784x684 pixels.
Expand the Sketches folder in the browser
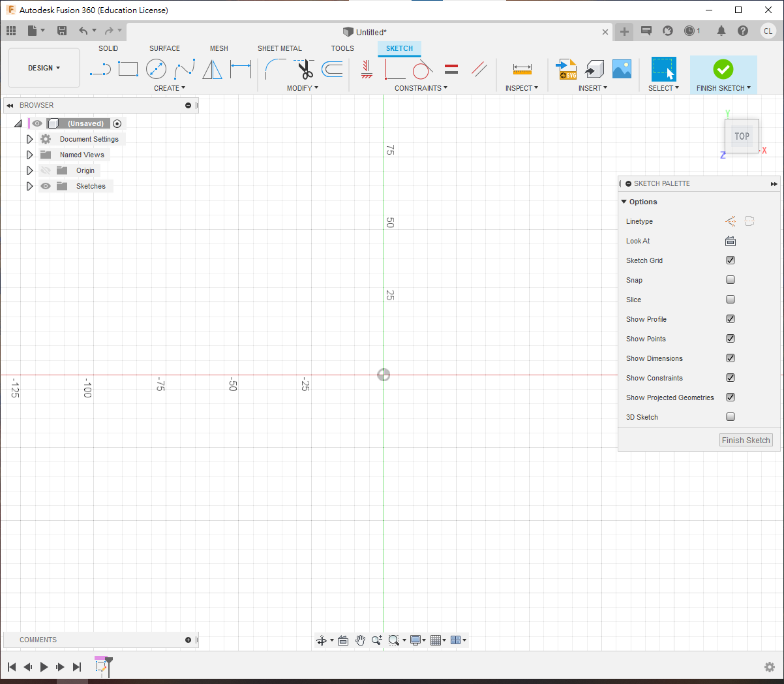pos(29,186)
